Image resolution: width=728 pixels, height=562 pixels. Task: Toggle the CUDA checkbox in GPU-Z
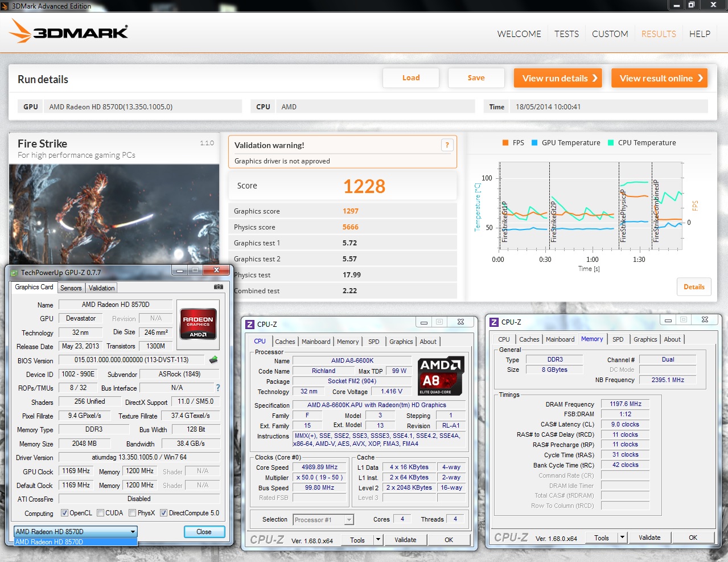[x=100, y=513]
